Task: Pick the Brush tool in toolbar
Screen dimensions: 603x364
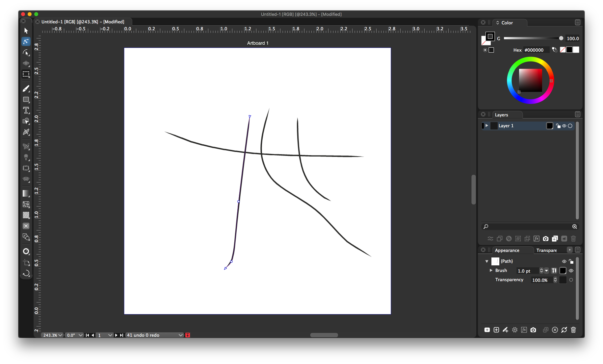Action: pyautogui.click(x=26, y=88)
